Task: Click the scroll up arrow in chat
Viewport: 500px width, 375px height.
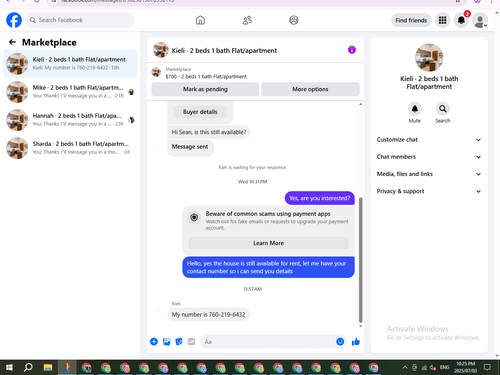Action: click(360, 104)
